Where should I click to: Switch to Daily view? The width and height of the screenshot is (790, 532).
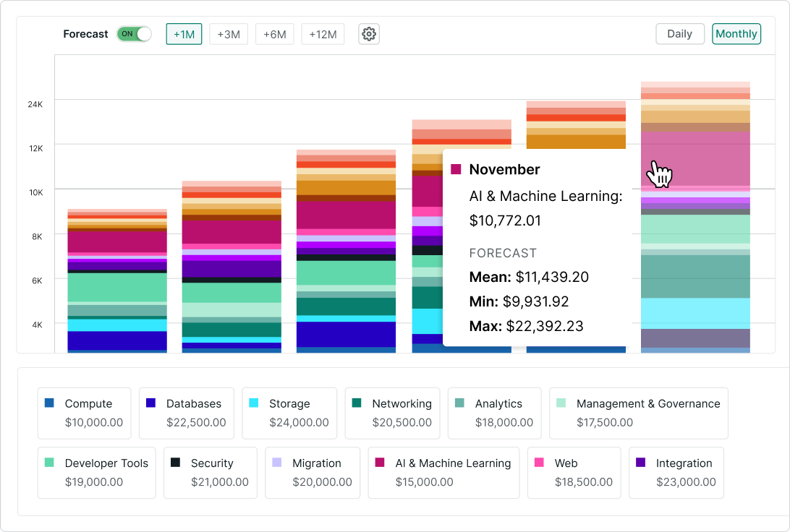[x=679, y=34]
